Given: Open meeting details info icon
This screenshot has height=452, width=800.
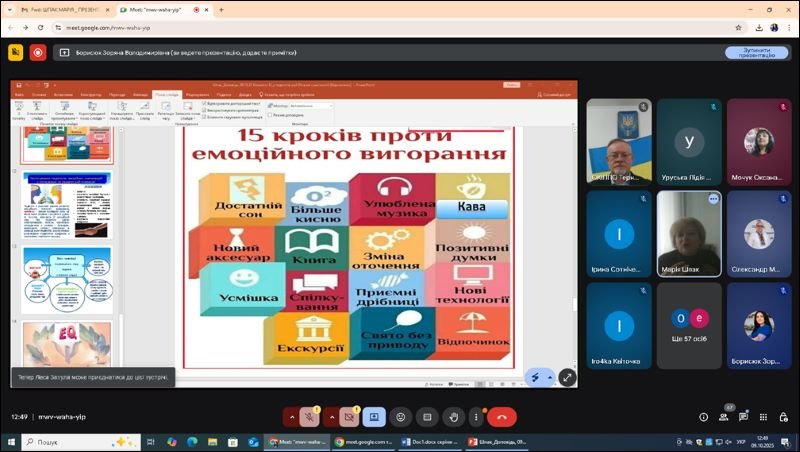Looking at the screenshot, I should coord(703,416).
